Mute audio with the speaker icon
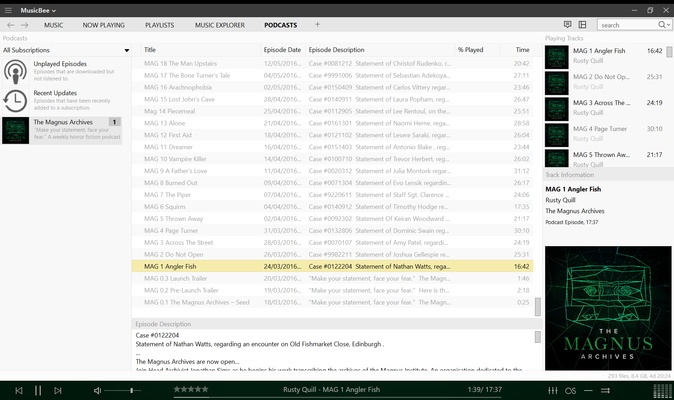 click(98, 391)
